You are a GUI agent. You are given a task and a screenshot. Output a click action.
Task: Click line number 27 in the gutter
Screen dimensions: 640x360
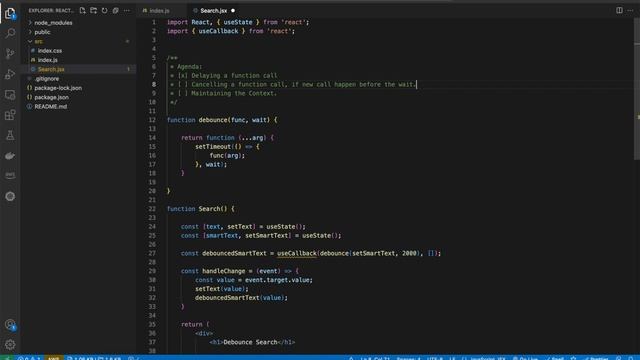coord(152,253)
